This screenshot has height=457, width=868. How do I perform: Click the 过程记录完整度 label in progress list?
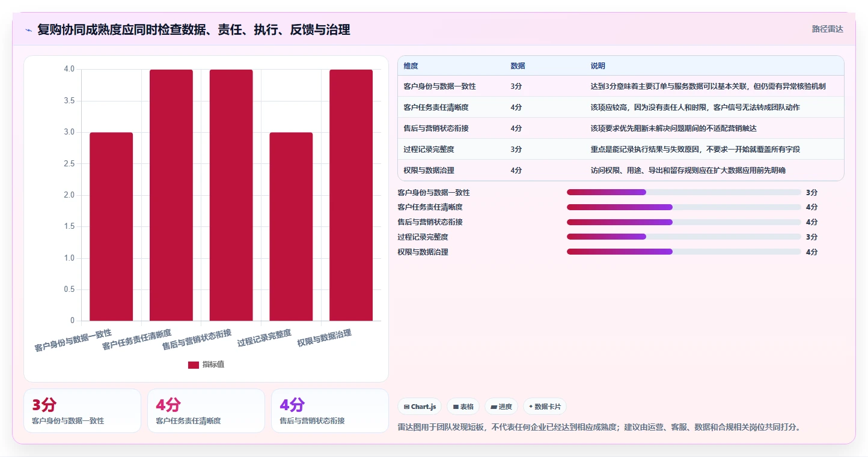(x=423, y=237)
